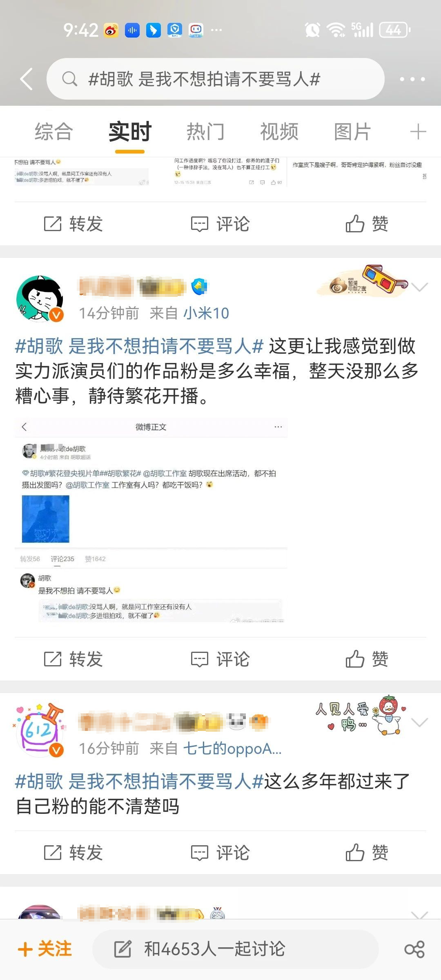Open the embedded 微博正文 screenshot image
Image resolution: width=441 pixels, height=980 pixels.
click(151, 520)
